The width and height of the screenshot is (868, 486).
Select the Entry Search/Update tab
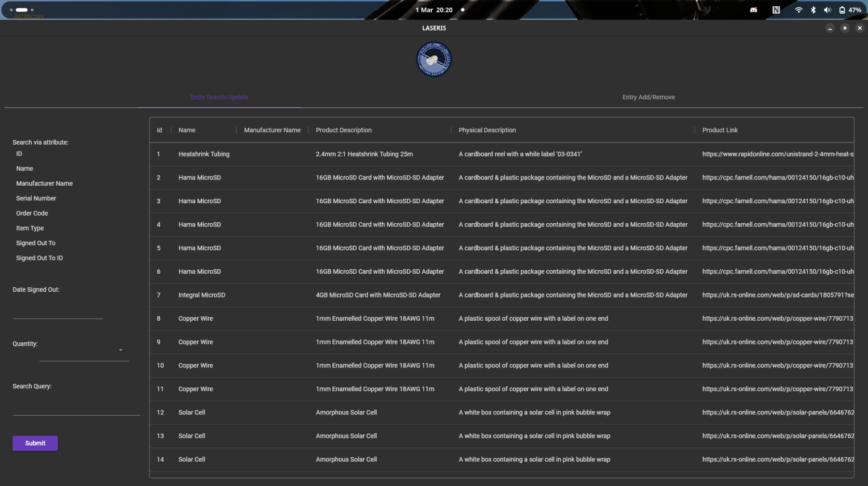[219, 98]
